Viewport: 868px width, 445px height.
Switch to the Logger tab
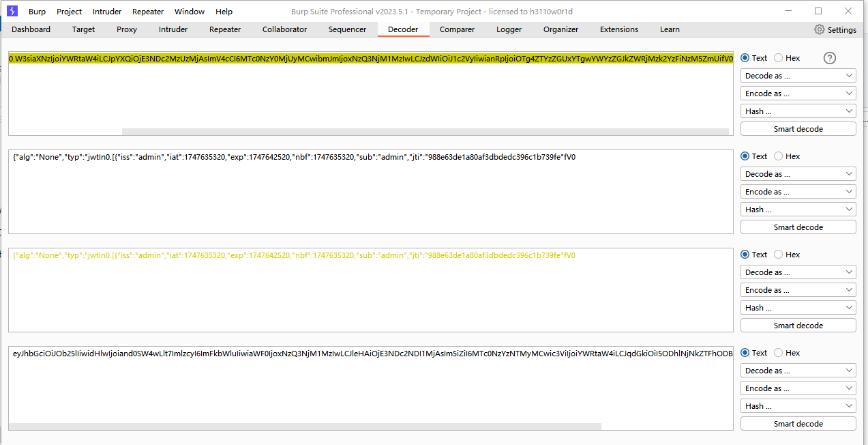[x=509, y=29]
